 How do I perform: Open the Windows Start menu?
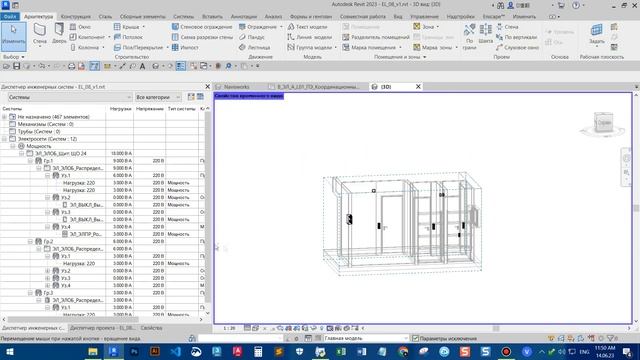(10, 351)
